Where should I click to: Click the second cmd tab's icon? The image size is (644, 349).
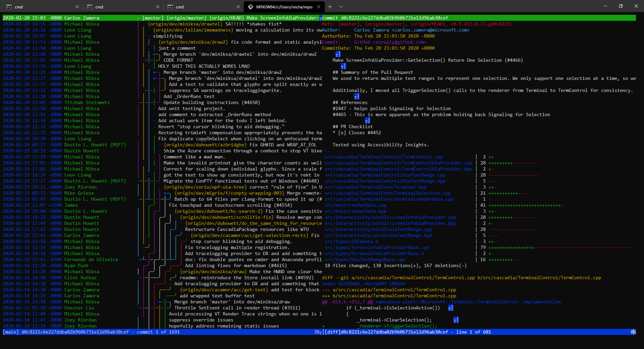tap(90, 7)
